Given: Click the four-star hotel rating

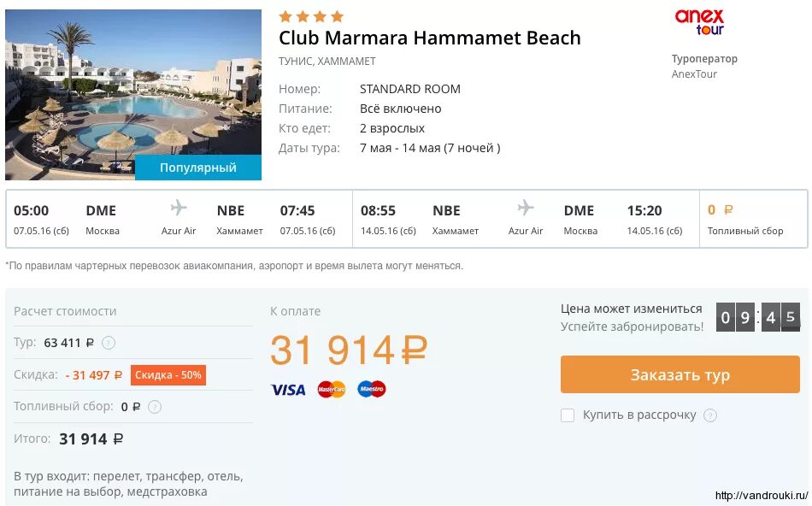Looking at the screenshot, I should coord(311,16).
